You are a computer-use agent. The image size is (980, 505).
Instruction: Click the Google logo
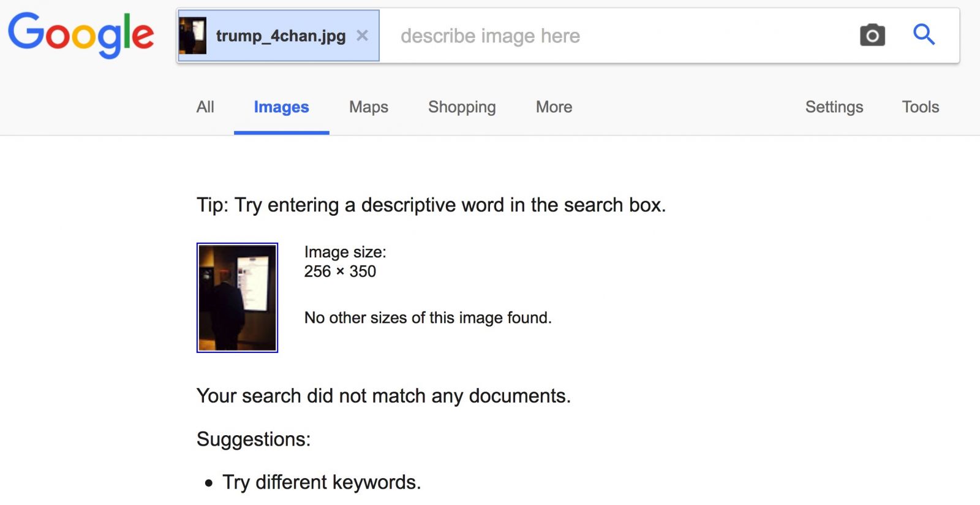click(80, 35)
